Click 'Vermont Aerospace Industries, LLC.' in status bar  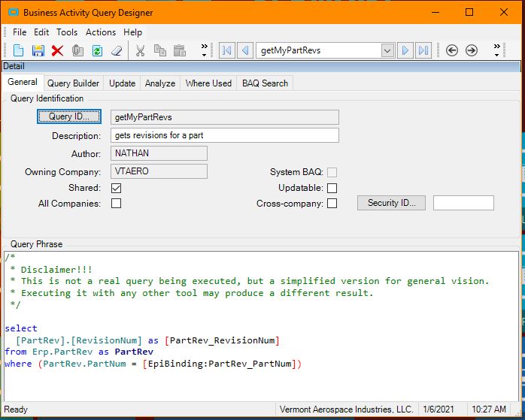pos(346,409)
